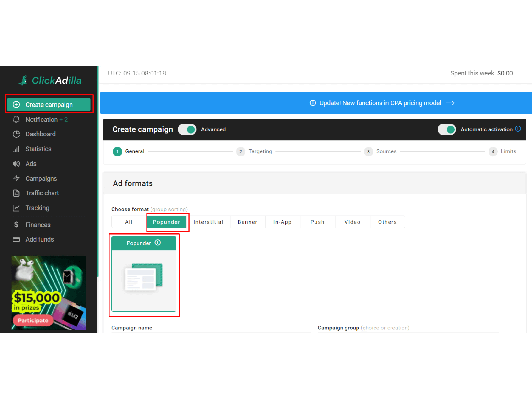This screenshot has width=532, height=399.
Task: Click the Create campaign sidebar button
Action: [49, 105]
